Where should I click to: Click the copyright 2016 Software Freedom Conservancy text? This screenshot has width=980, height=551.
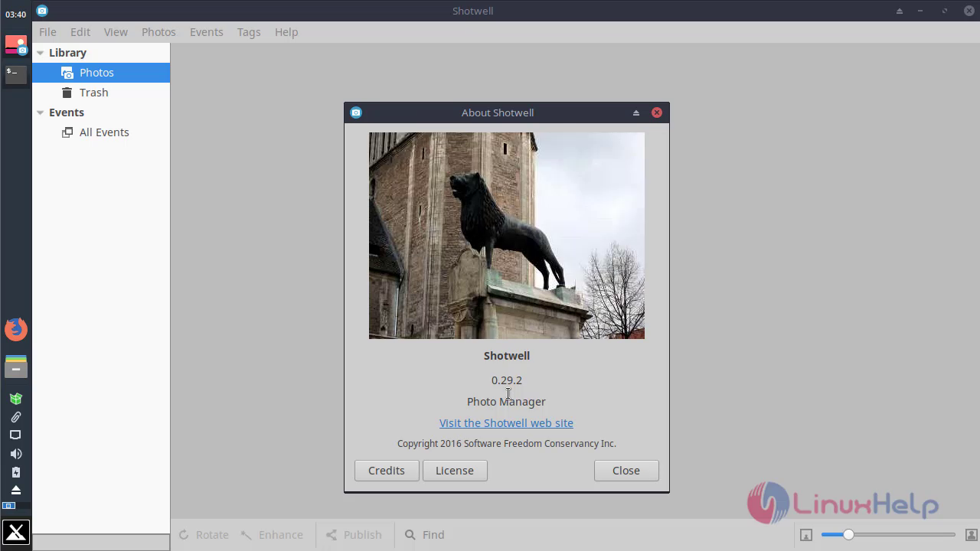point(506,444)
